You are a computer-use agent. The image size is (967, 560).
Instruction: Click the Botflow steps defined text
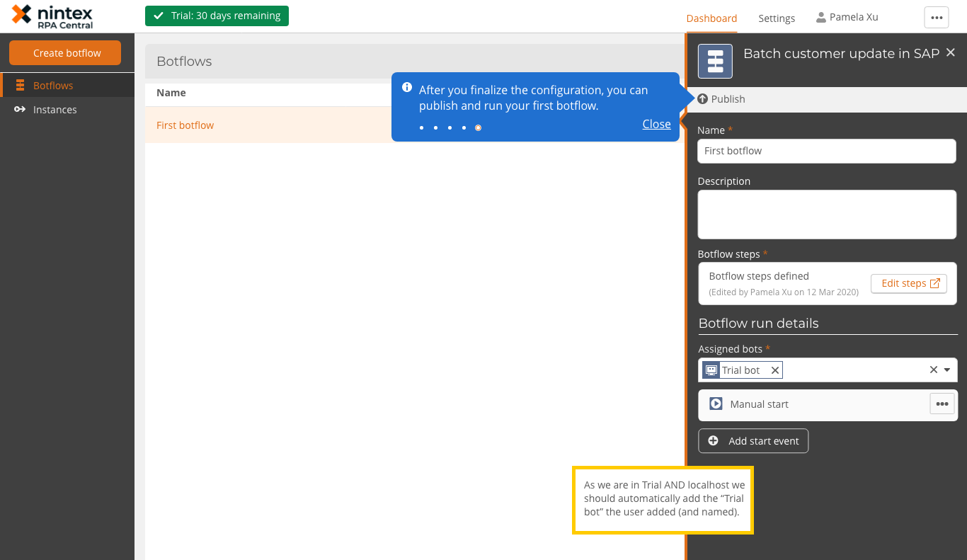(x=759, y=276)
